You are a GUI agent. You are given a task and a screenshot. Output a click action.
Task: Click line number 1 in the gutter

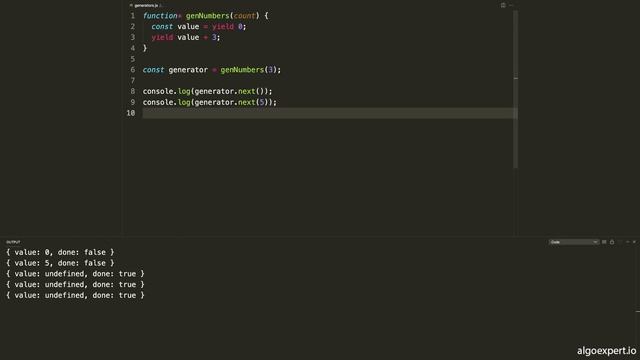coord(132,16)
